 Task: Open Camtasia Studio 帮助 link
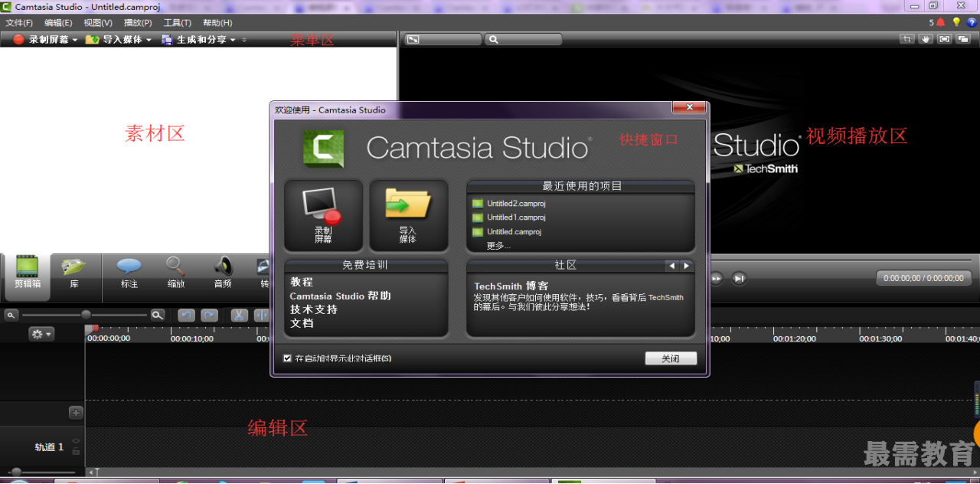tap(340, 296)
